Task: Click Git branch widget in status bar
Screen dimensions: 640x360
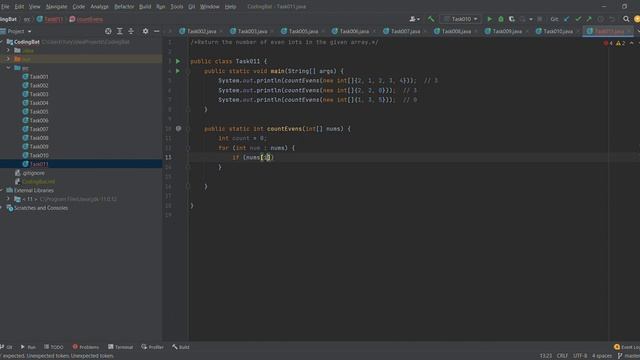Action: coord(629,356)
